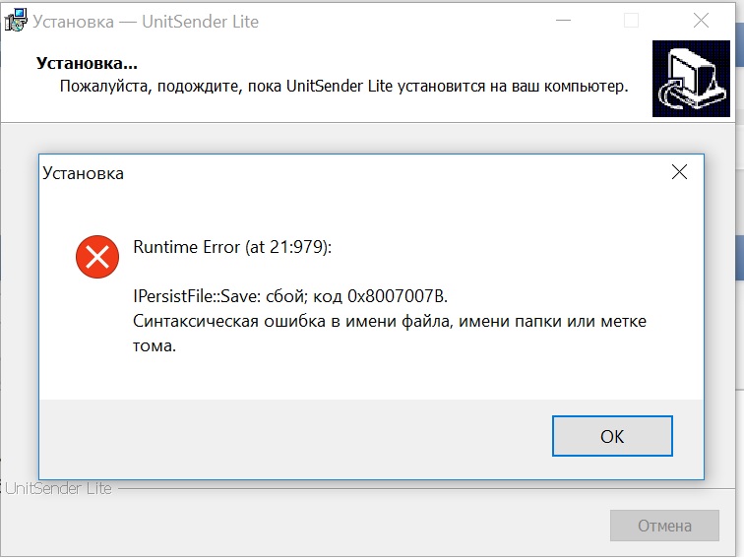Click the bold "Установка..." heading
The width and height of the screenshot is (744, 560).
87,64
